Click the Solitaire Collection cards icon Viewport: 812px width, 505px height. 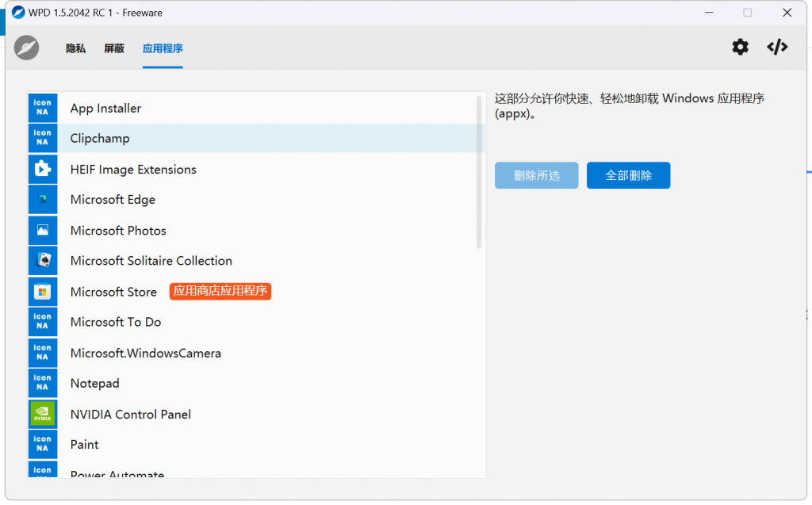point(43,260)
